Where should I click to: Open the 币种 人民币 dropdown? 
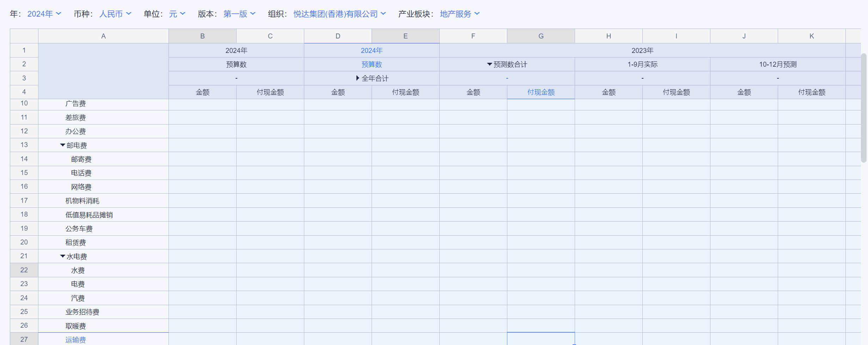click(115, 14)
